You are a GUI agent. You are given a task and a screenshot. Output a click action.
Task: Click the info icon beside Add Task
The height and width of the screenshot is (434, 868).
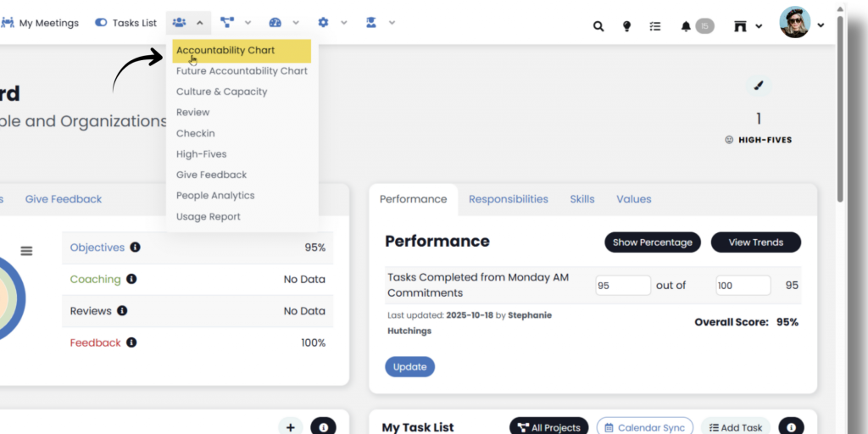tap(791, 427)
